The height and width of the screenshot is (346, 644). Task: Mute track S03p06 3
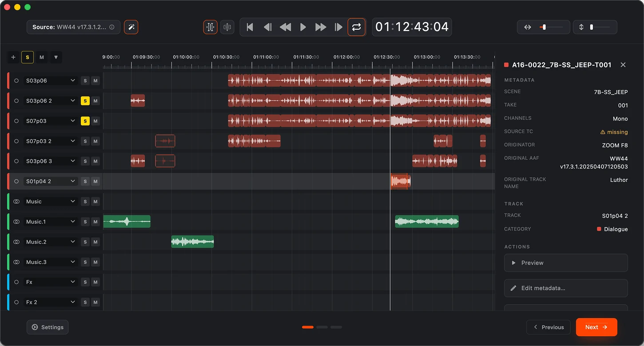95,161
